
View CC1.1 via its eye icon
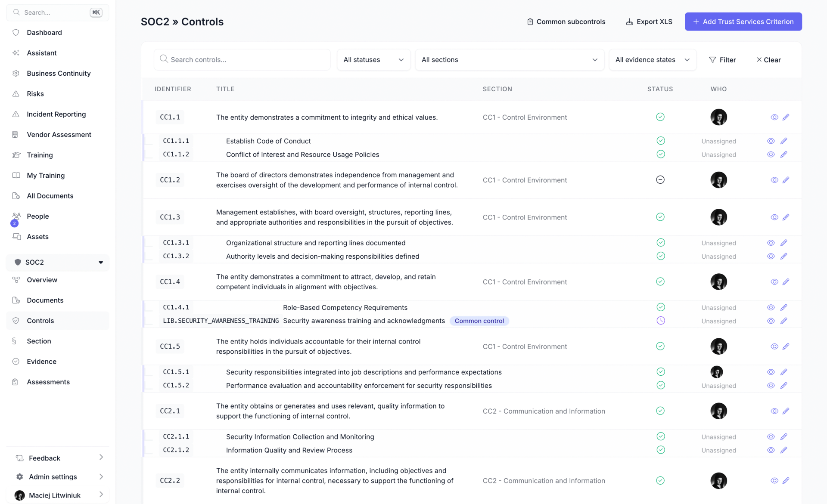tap(774, 117)
